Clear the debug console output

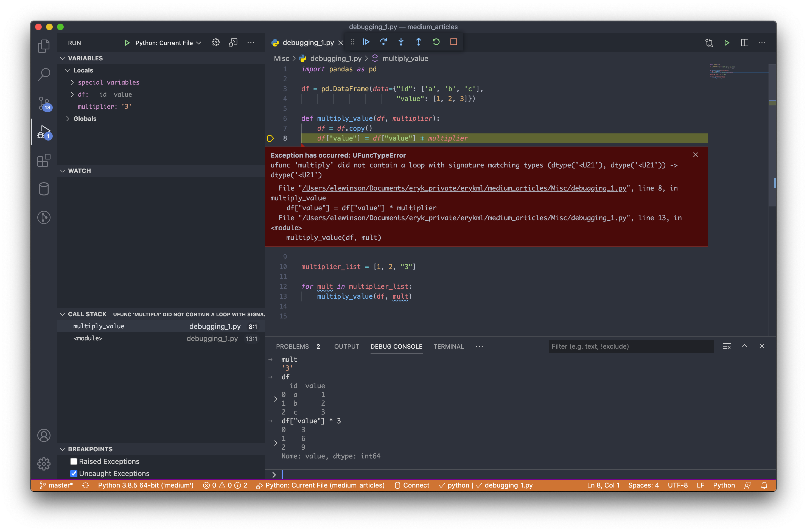click(727, 346)
